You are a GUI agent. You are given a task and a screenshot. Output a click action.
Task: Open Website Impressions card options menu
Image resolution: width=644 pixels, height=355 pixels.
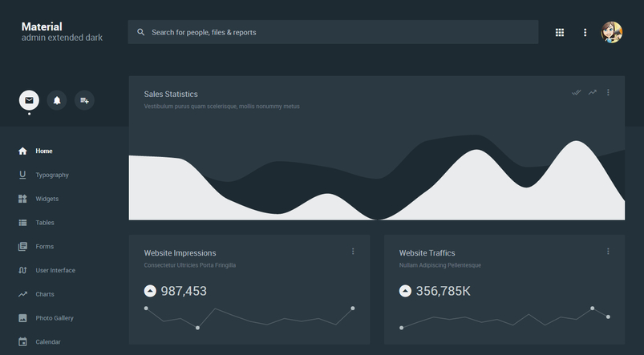[x=353, y=251]
